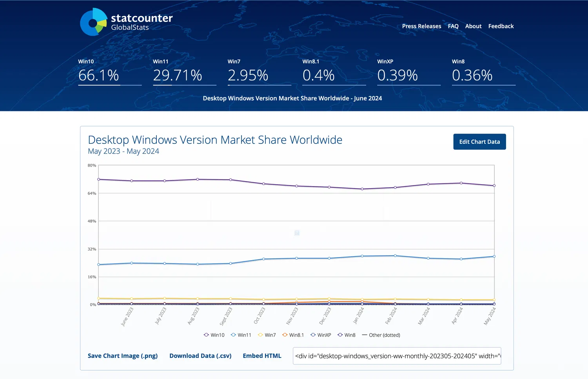Save Chart Image as png
The image size is (588, 379).
pyautogui.click(x=123, y=356)
